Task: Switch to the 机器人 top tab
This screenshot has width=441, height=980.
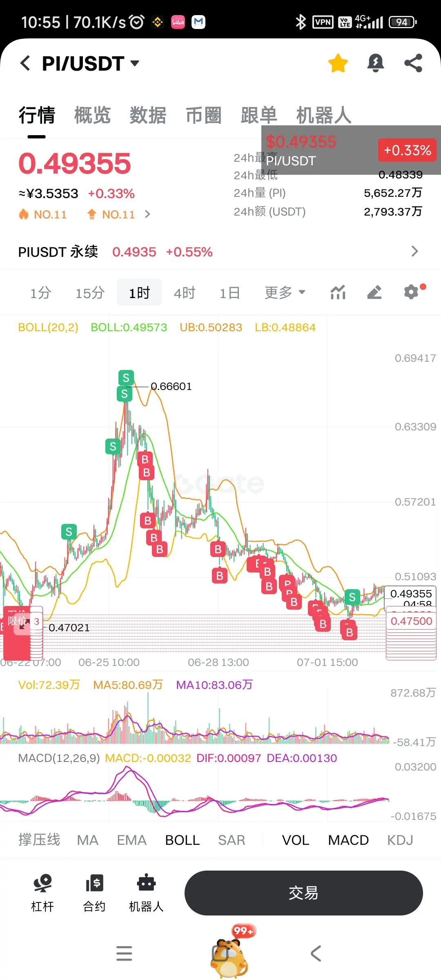Action: (x=324, y=115)
